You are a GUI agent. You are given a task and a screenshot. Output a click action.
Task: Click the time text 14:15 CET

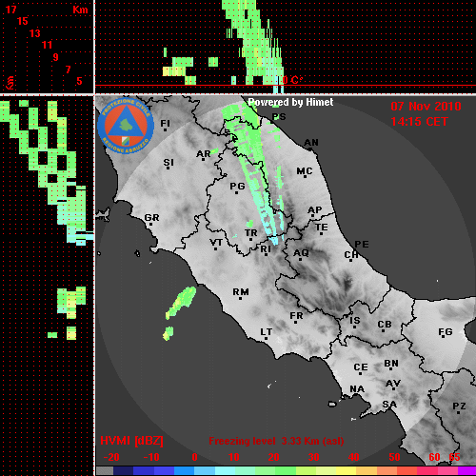click(419, 122)
